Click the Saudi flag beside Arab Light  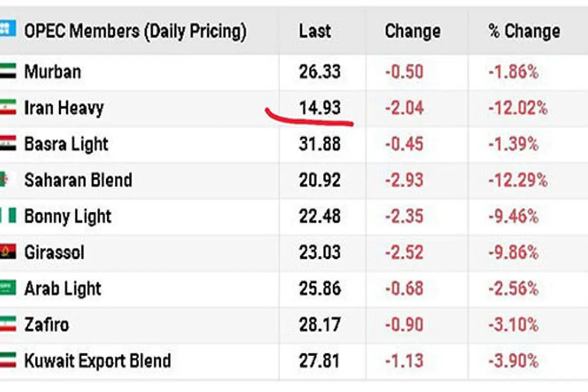(8, 288)
